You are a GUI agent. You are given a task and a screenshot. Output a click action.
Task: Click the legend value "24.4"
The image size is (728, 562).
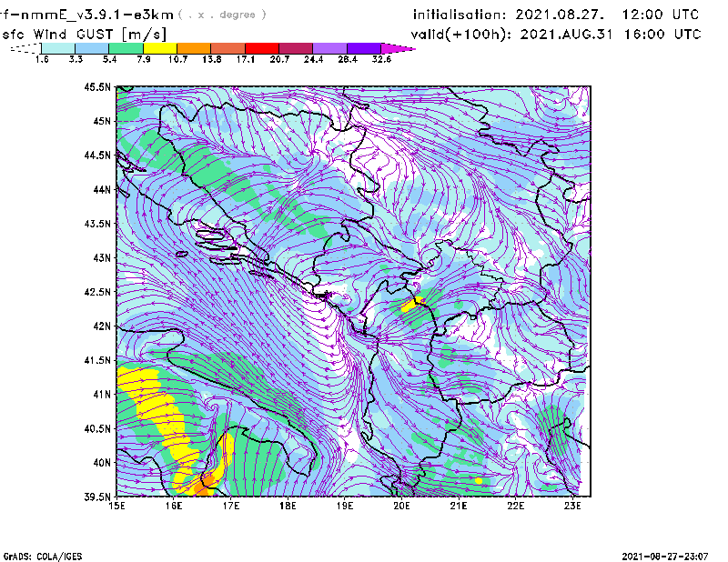coord(313,59)
